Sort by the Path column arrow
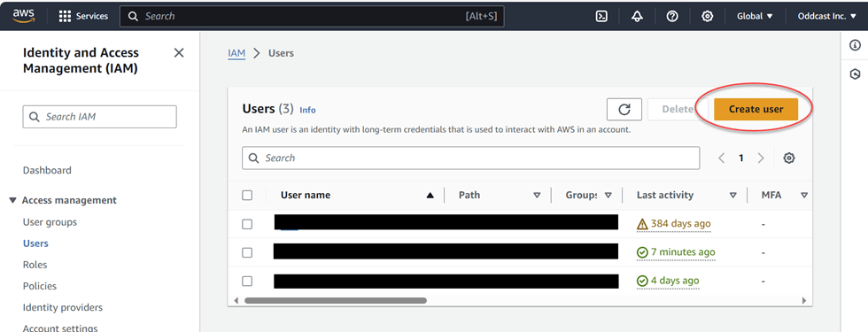868x332 pixels. [x=537, y=196]
